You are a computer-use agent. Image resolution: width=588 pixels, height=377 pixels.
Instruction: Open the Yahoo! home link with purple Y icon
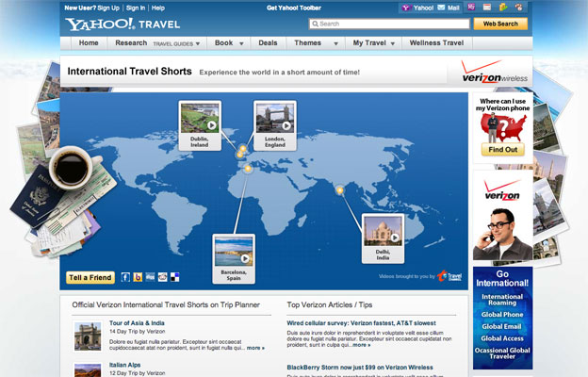(417, 8)
